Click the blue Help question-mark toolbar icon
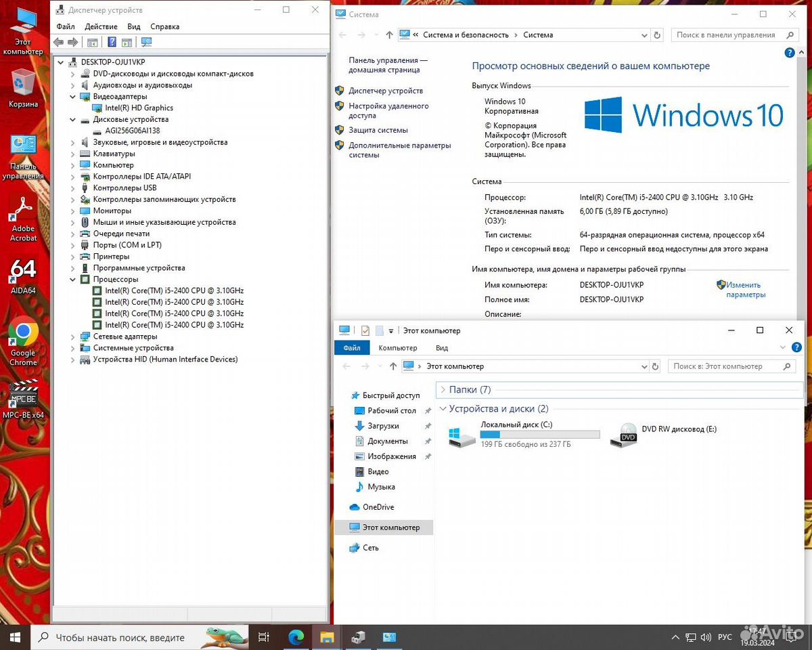The image size is (812, 650). coord(112,42)
